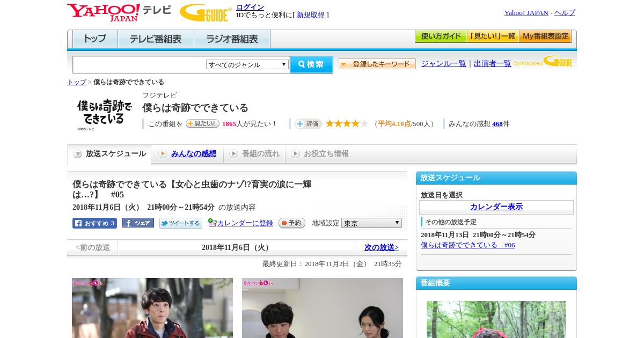Open ジャンル一覧 link
644x338 pixels.
point(444,63)
